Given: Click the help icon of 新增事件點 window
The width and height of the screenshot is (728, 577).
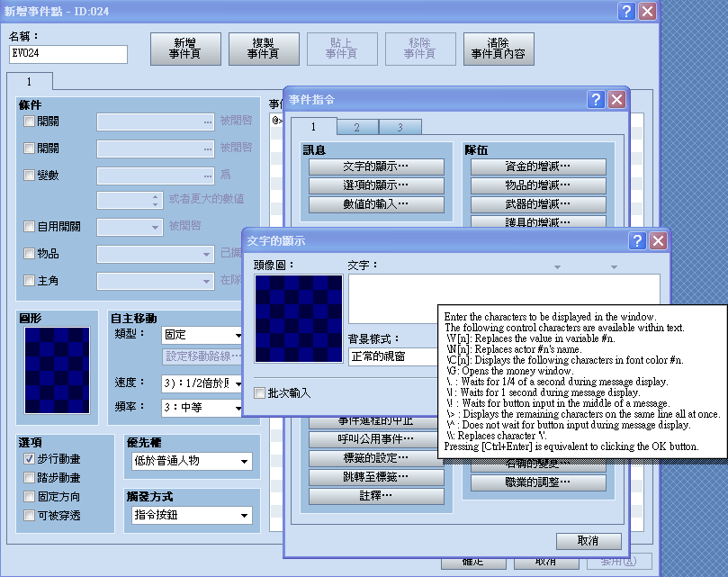Looking at the screenshot, I should [x=626, y=11].
